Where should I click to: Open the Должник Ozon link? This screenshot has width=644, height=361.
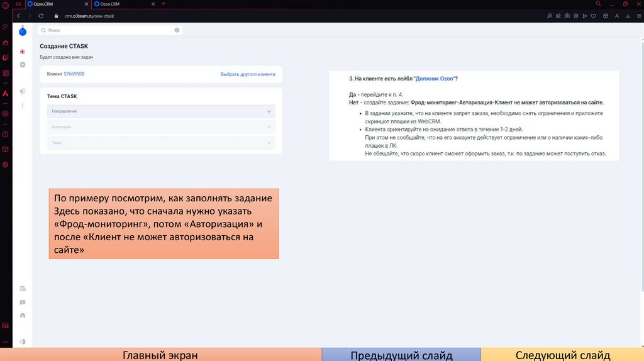434,79
